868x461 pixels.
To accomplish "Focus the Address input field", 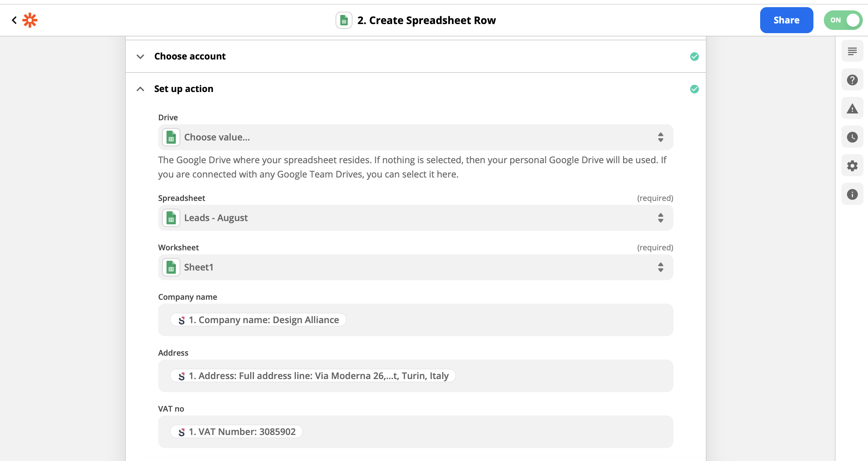I will coord(415,376).
